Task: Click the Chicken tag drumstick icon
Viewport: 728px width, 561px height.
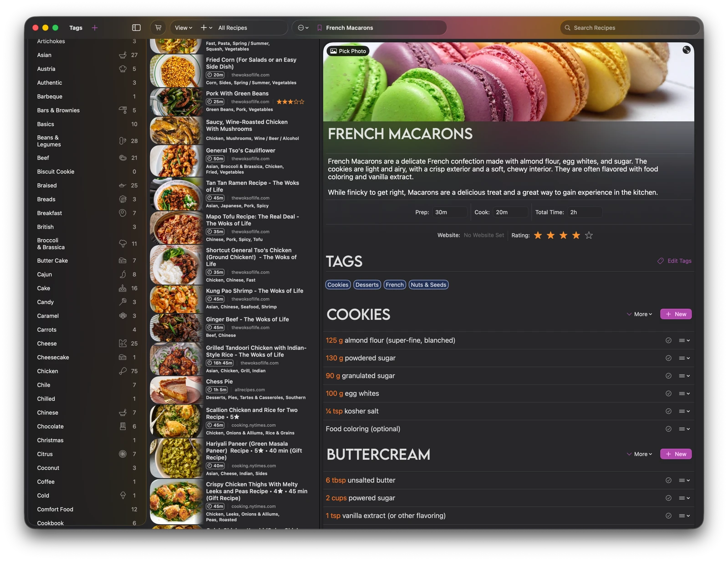Action: [122, 371]
